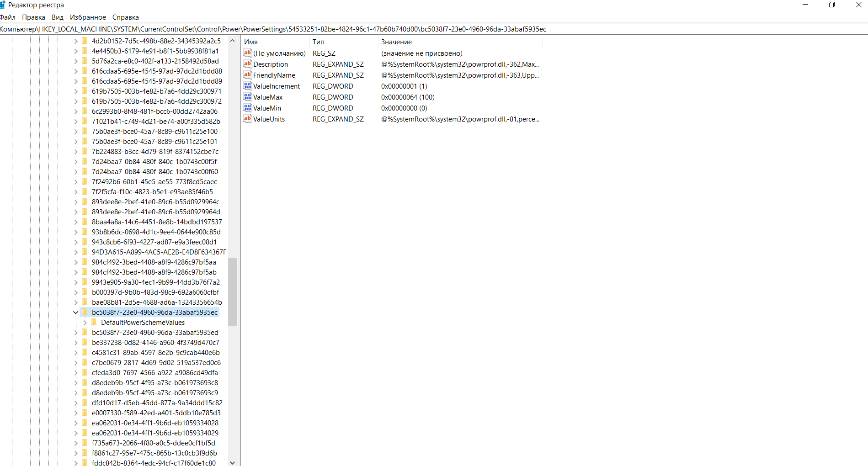Click the registry path address bar
Viewport: 868px width, 466px height.
pyautogui.click(x=434, y=29)
